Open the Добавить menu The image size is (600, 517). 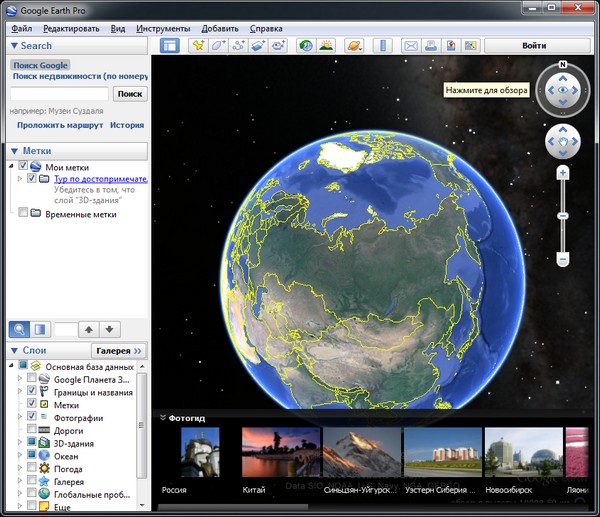click(220, 29)
